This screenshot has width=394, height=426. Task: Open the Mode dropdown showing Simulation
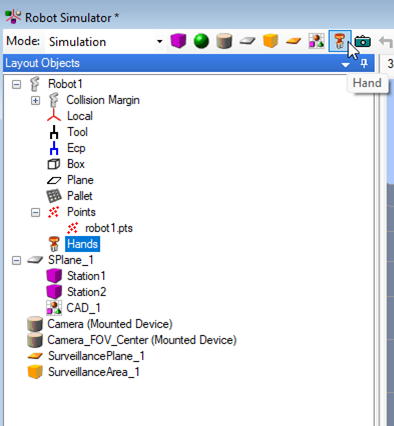[106, 42]
